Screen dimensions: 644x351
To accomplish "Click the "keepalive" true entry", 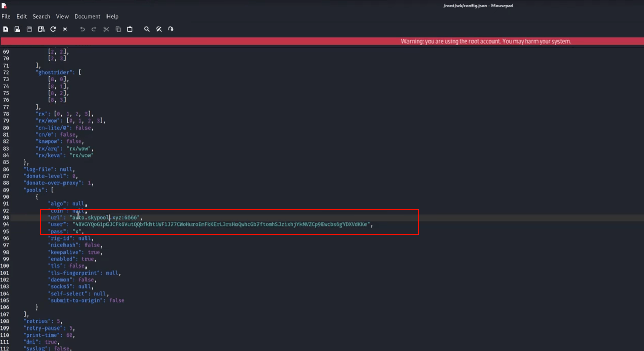I will pos(75,252).
